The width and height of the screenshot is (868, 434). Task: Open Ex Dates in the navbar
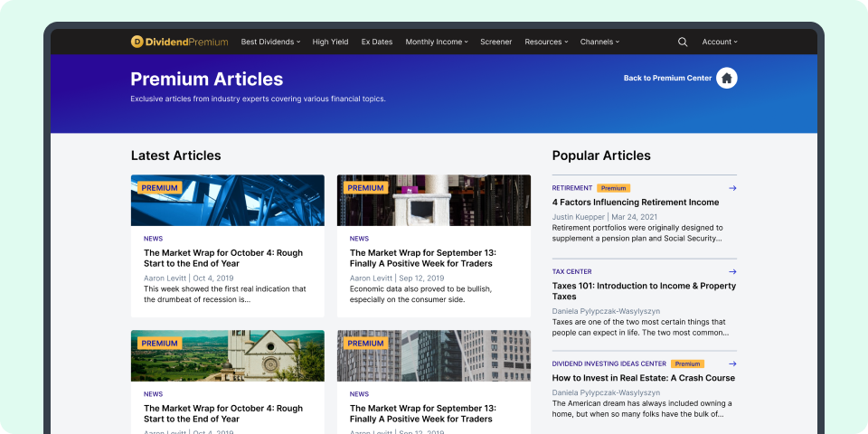point(377,42)
